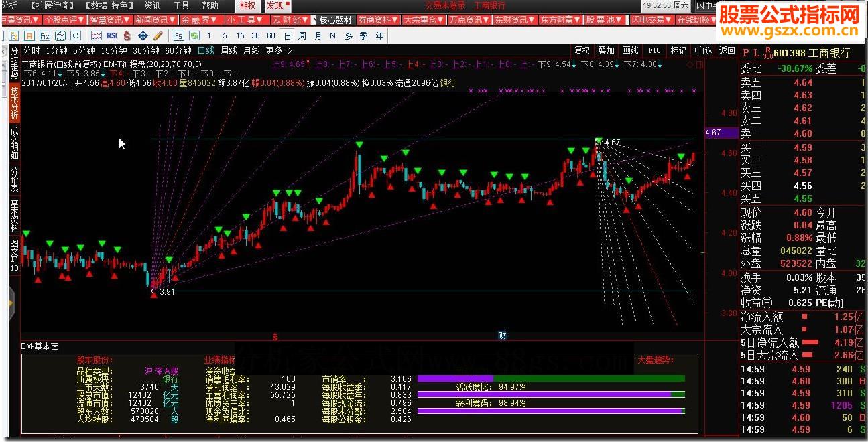868x442 pixels.
Task: Open the 资讯 menu
Action: [x=152, y=5]
